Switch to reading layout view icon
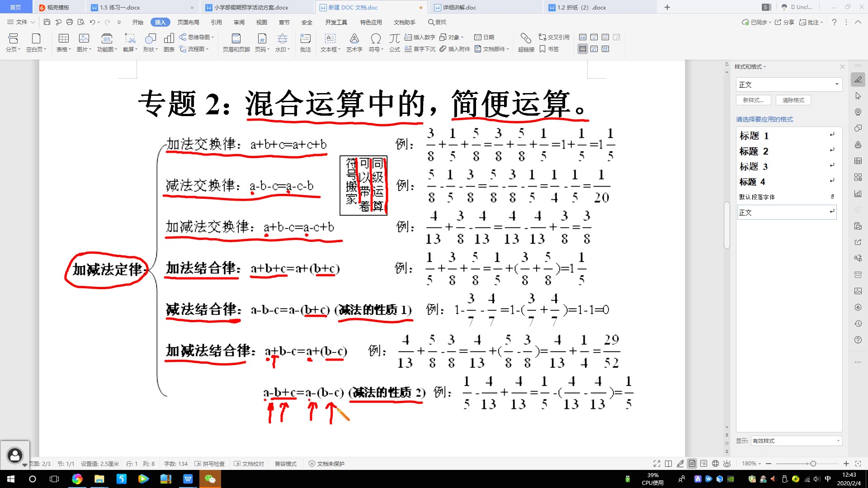 669,464
